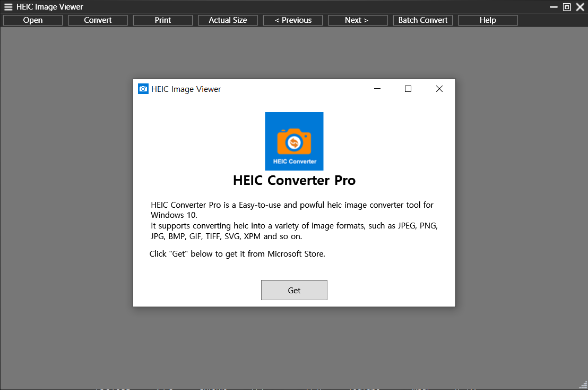Click the Convert toolbar button
The width and height of the screenshot is (588, 390).
(98, 20)
